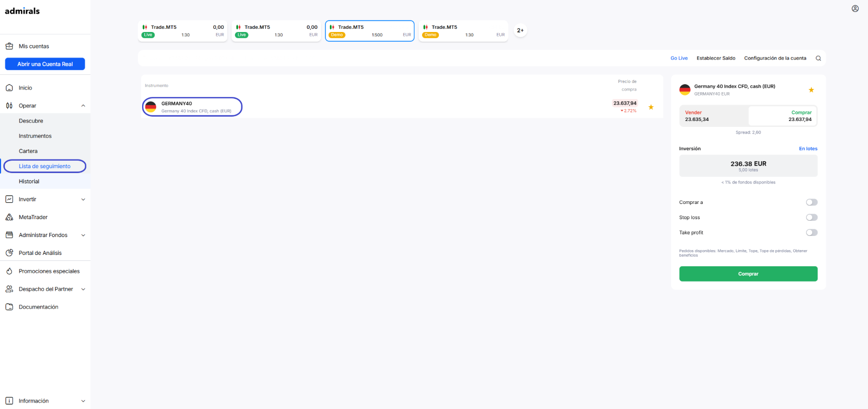The image size is (868, 409).
Task: Click the German flag in the watchlist row
Action: pos(151,107)
